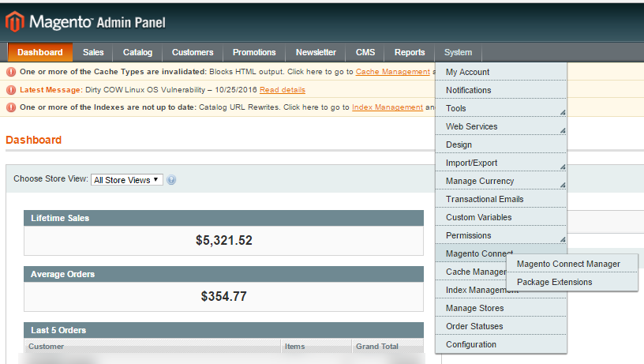644x364 pixels.
Task: Click the Dashboard page heading
Action: tap(34, 140)
